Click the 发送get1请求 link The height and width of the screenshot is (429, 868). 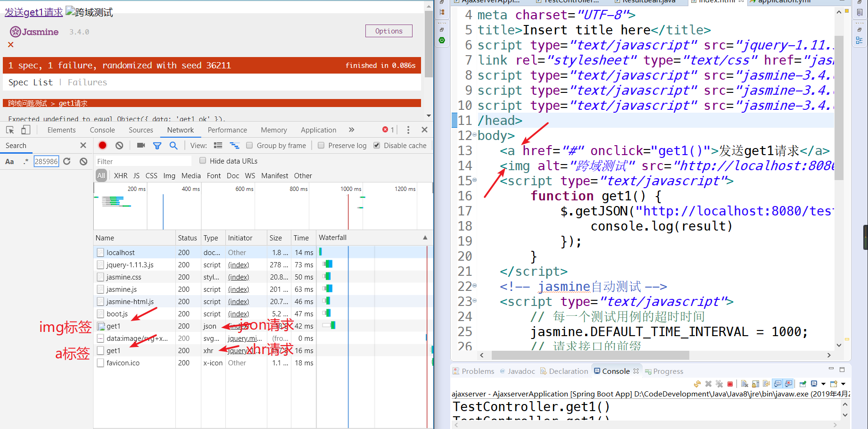[x=33, y=12]
